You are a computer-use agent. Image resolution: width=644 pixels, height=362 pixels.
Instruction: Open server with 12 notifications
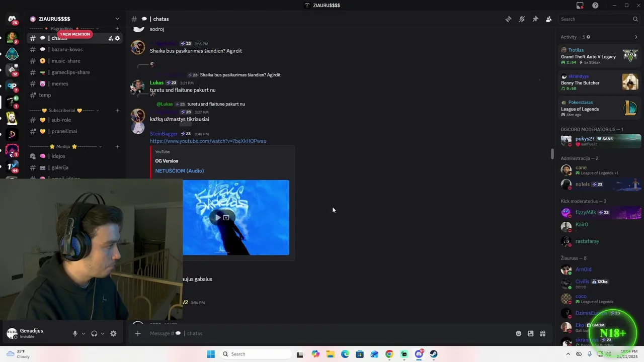point(12,69)
